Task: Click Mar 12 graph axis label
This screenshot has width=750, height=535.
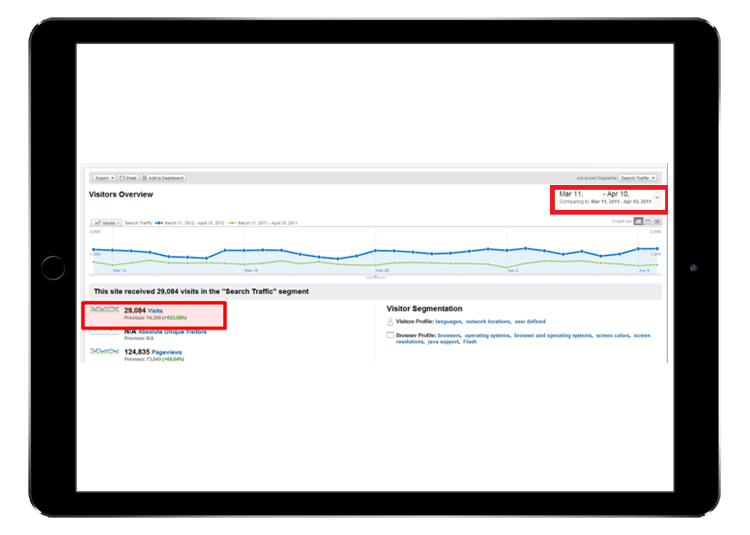Action: 120,271
